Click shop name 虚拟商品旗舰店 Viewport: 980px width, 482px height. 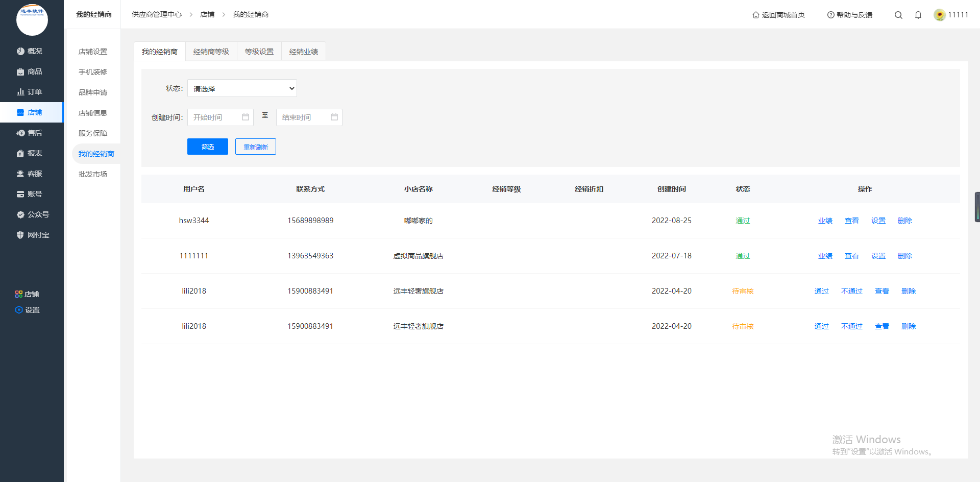point(419,256)
